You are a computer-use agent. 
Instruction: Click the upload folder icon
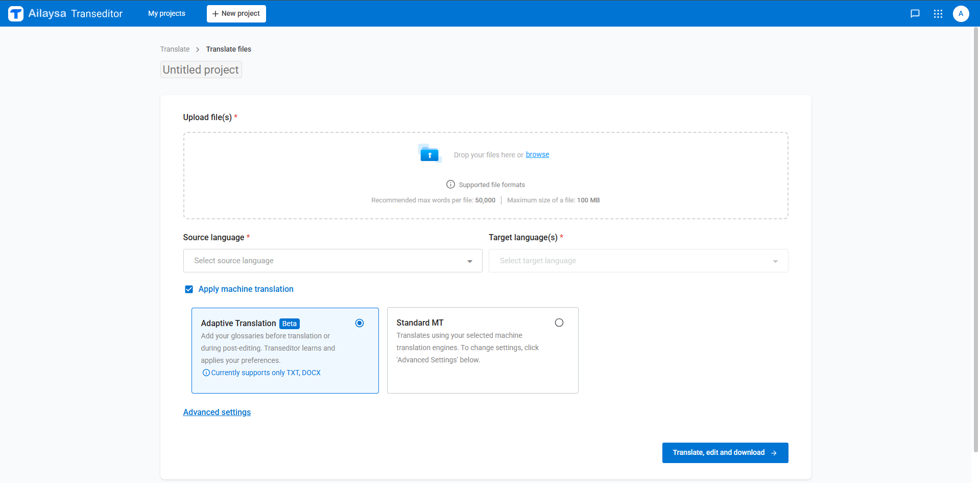429,153
